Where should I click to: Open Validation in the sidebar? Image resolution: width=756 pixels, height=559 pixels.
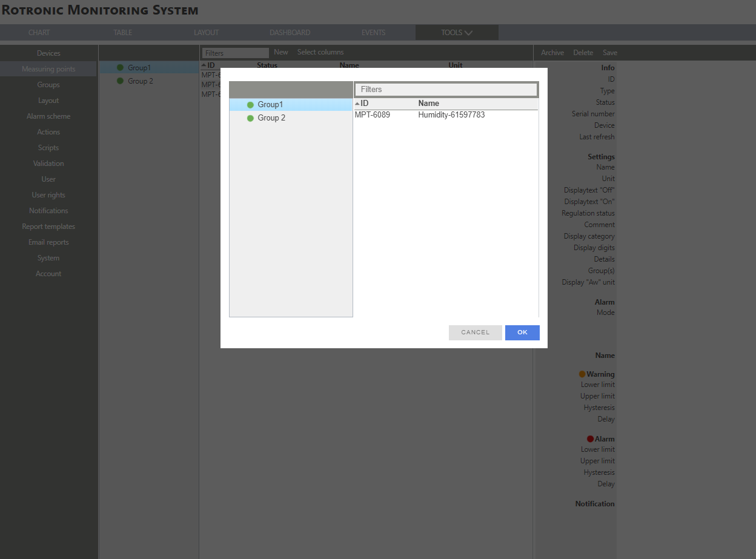coord(48,164)
